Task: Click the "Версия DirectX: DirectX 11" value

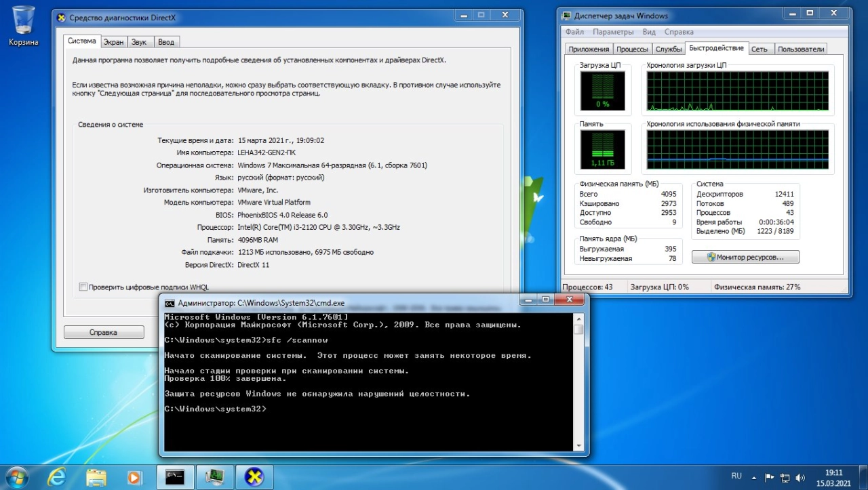Action: point(254,264)
